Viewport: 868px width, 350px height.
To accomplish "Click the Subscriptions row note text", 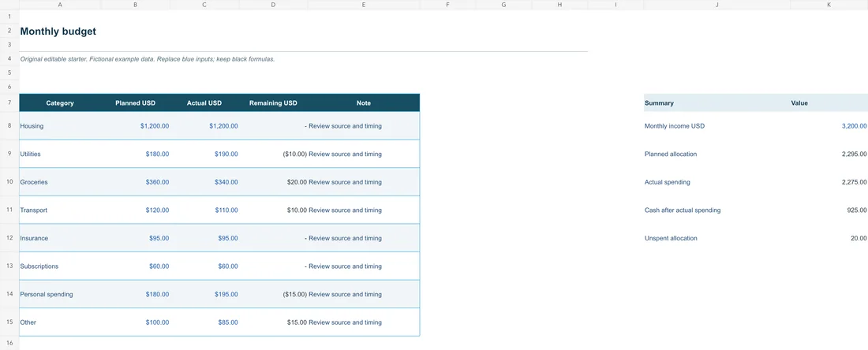I will [345, 266].
